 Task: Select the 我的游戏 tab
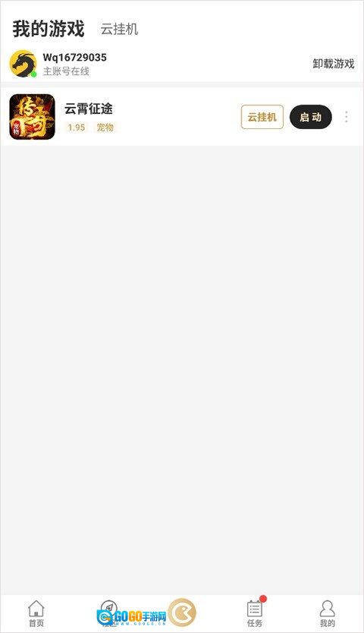click(x=49, y=29)
